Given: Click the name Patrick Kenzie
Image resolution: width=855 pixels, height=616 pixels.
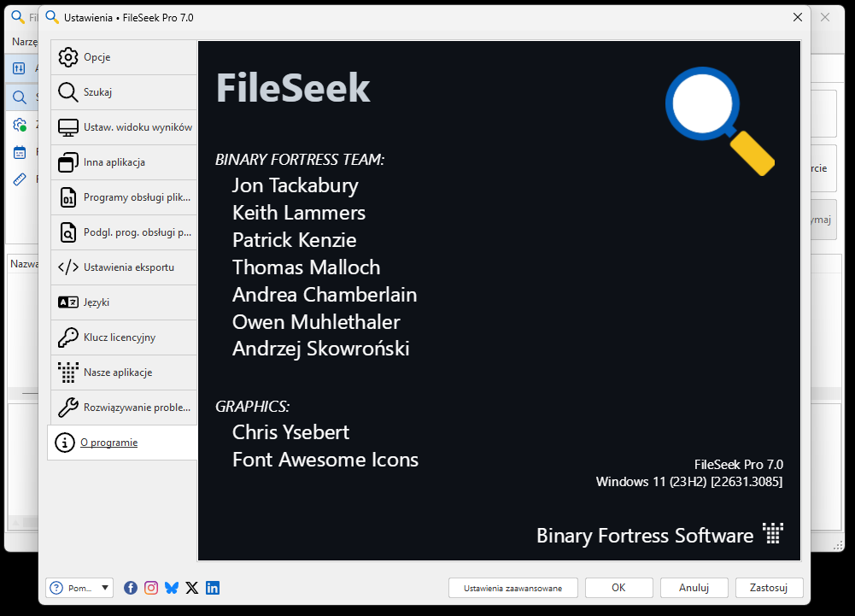Looking at the screenshot, I should click(x=295, y=240).
